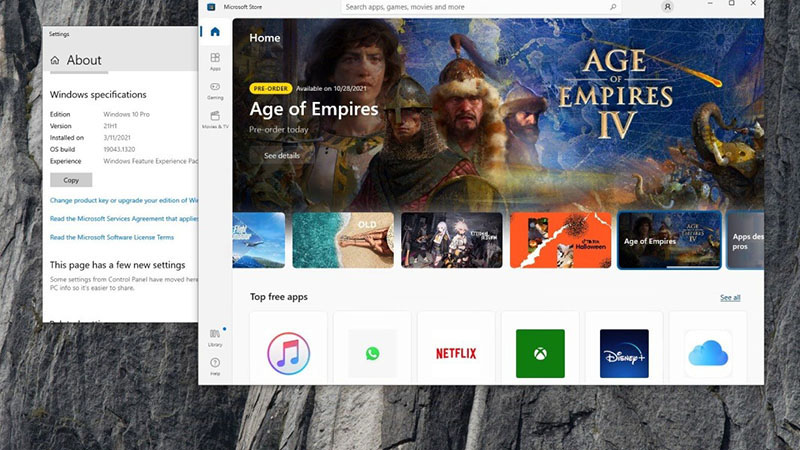Maximize the Microsoft Store window
This screenshot has height=450, width=800.
732,4
